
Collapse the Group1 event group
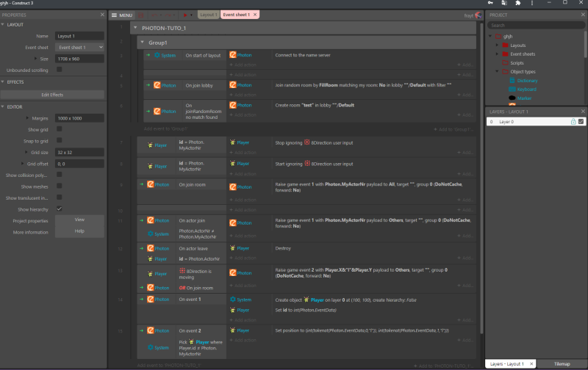142,43
